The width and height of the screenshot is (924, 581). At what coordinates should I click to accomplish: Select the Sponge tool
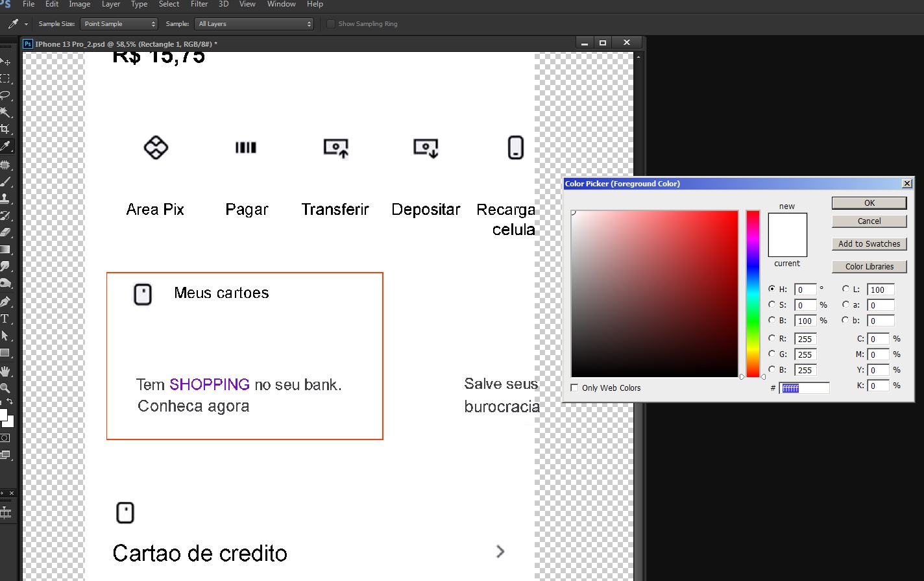5,283
